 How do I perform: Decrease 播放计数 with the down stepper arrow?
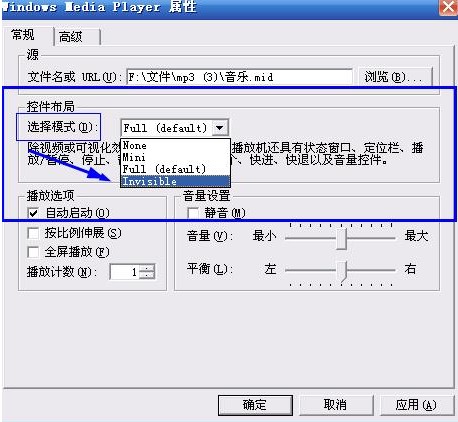click(147, 275)
